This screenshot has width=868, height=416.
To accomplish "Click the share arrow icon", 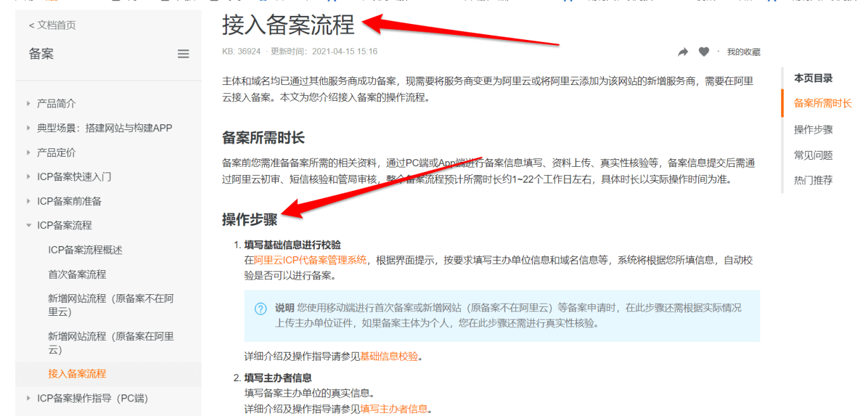I will click(683, 52).
